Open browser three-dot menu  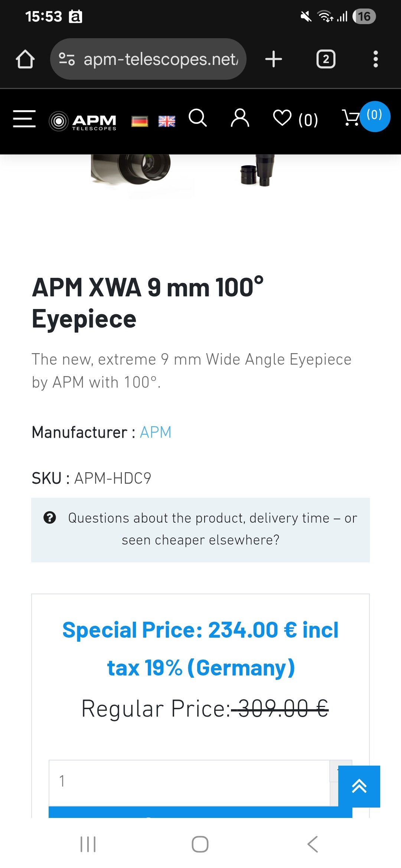point(375,59)
